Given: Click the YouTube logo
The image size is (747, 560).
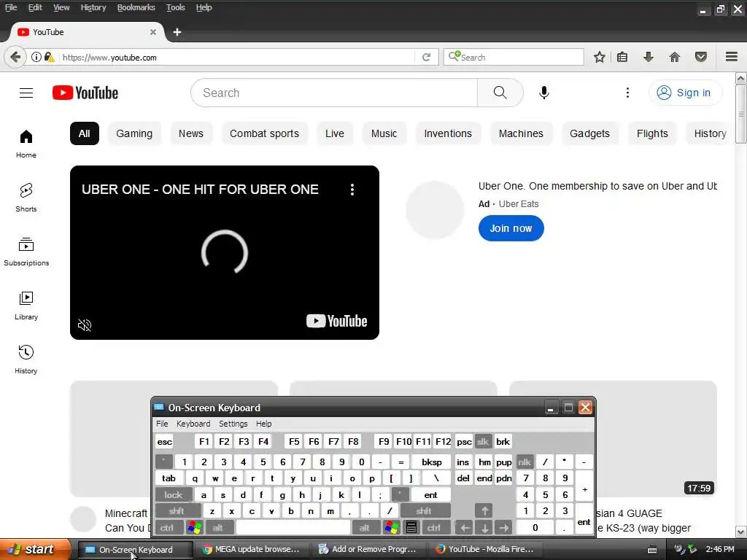Looking at the screenshot, I should pos(85,93).
